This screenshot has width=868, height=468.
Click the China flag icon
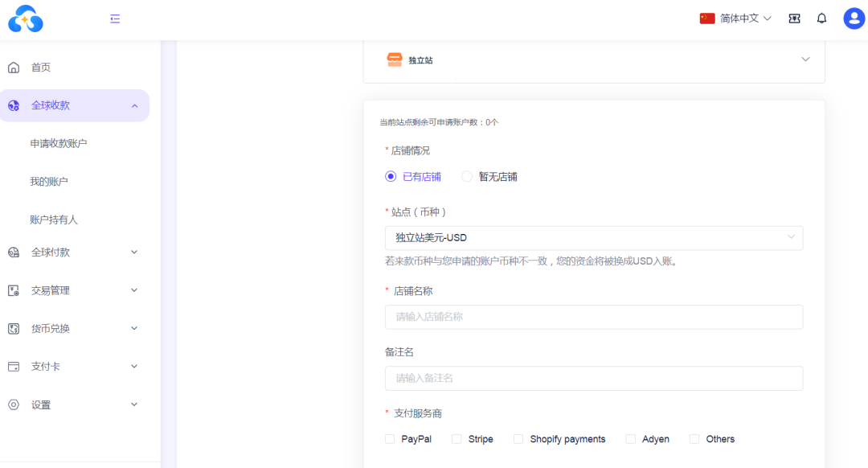click(x=707, y=18)
